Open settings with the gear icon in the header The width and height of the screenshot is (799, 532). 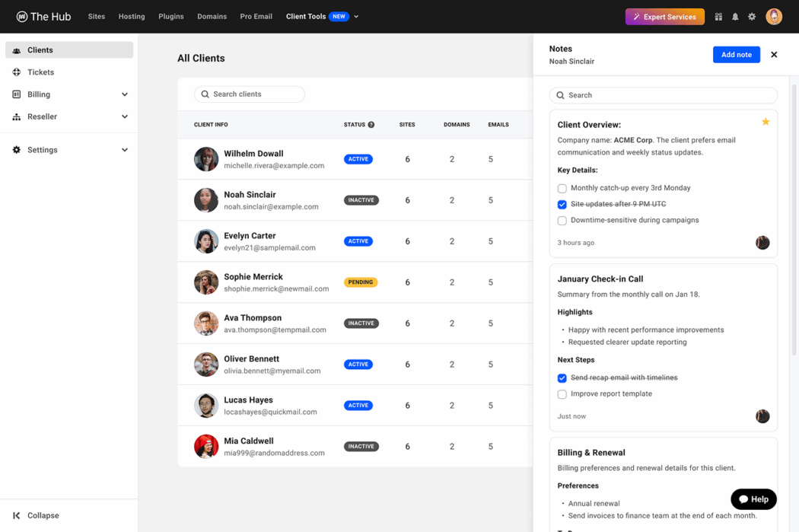[x=752, y=16]
